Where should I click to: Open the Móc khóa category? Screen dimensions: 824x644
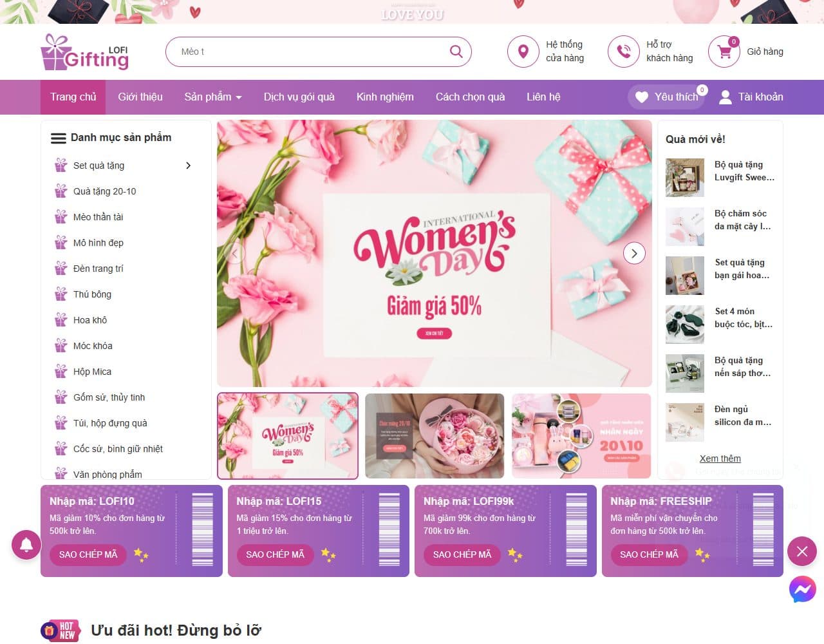point(93,346)
